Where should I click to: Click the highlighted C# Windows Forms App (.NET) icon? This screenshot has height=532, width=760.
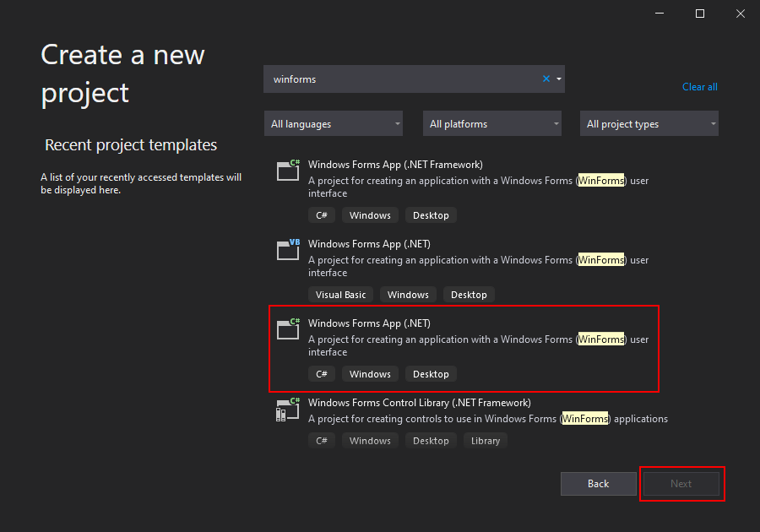click(288, 328)
